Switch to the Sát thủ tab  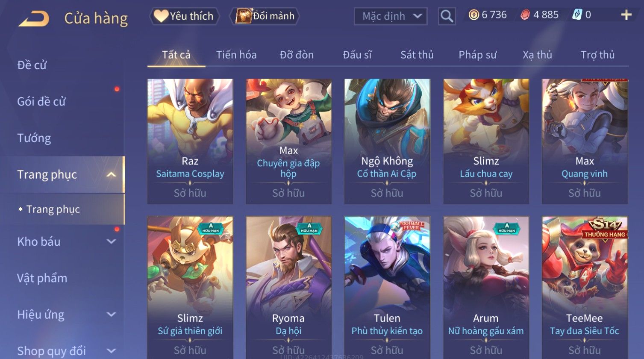click(417, 55)
